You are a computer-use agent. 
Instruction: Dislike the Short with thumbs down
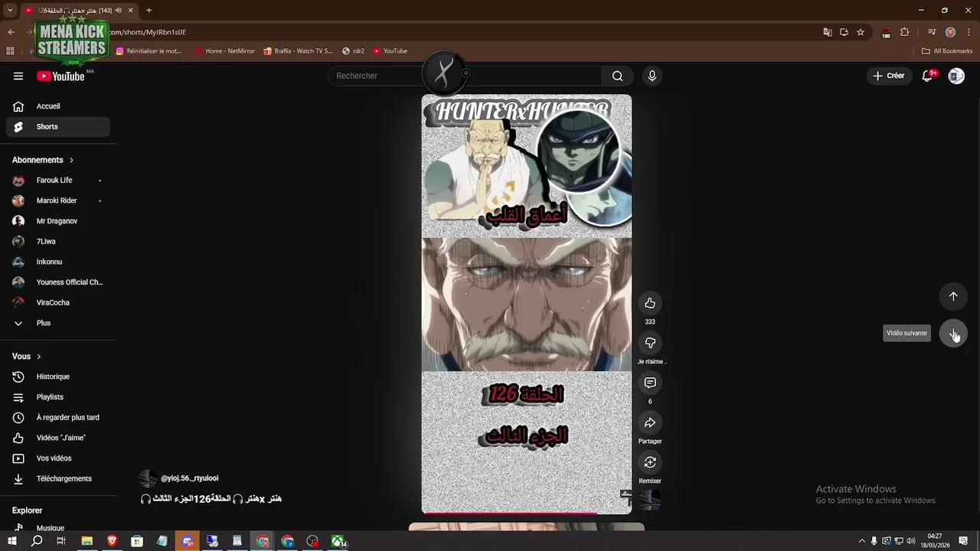tap(650, 343)
